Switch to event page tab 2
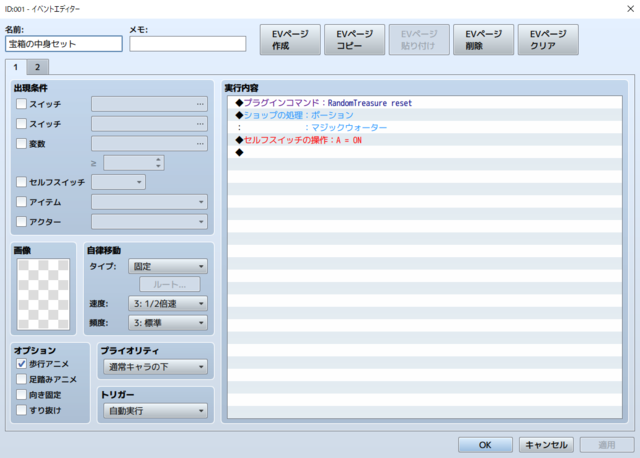Screen dimensions: 640x458 pos(38,67)
